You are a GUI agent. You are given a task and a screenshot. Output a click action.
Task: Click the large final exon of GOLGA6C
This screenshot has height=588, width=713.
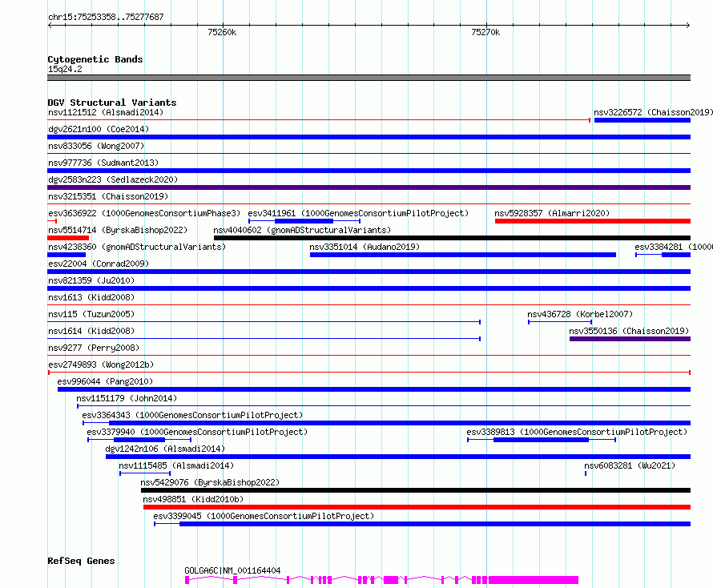pyautogui.click(x=533, y=580)
